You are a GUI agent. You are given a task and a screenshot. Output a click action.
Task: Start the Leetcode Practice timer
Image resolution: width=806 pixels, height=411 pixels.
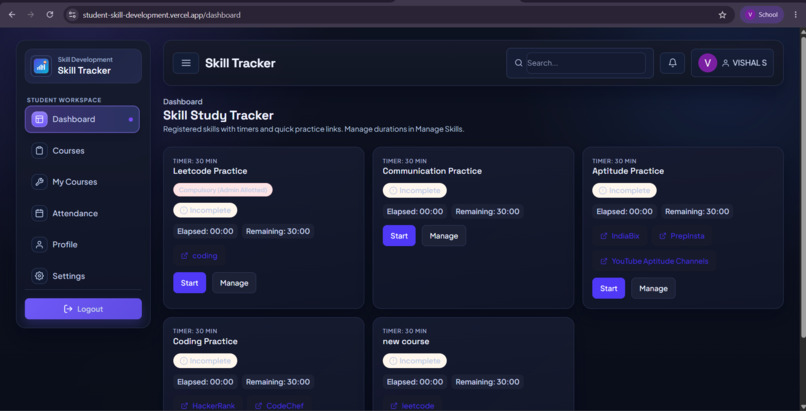[x=190, y=283]
